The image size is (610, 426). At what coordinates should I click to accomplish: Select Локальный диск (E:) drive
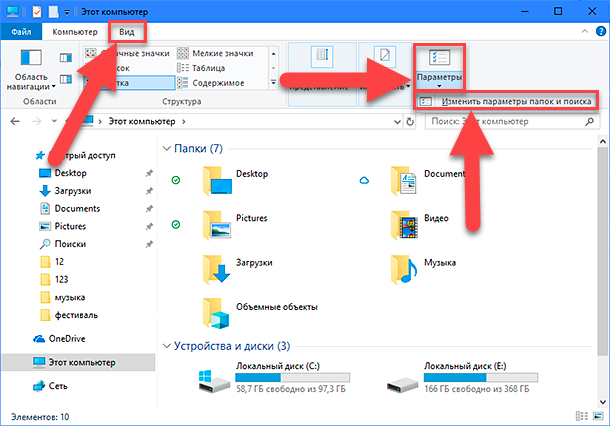click(463, 377)
